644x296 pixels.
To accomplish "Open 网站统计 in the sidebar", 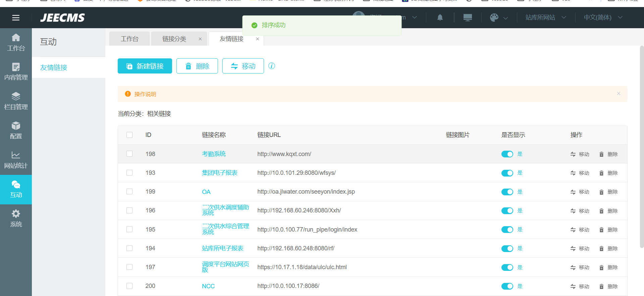I will pyautogui.click(x=16, y=160).
